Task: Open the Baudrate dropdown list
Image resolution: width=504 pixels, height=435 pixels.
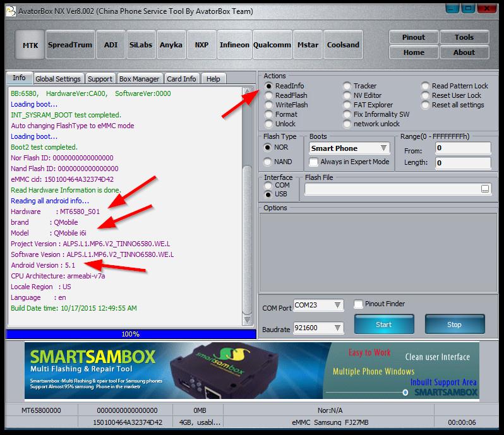Action: coord(338,328)
